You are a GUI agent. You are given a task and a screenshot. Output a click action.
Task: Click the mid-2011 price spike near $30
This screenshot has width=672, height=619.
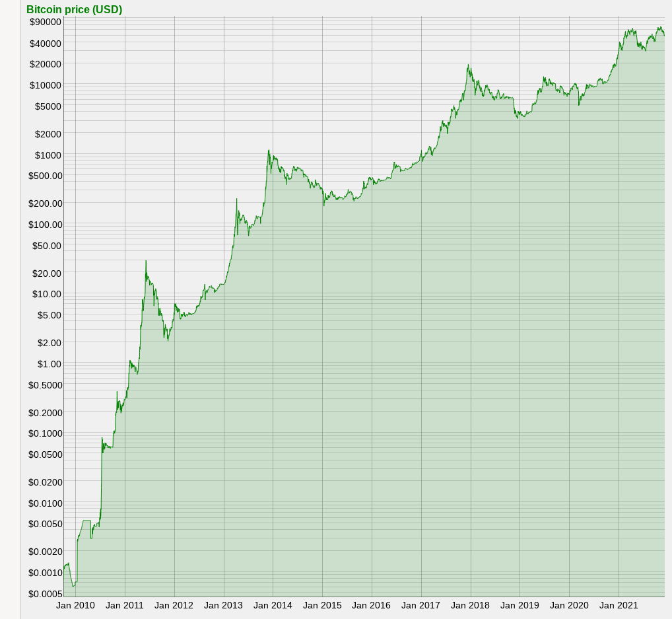pos(146,261)
